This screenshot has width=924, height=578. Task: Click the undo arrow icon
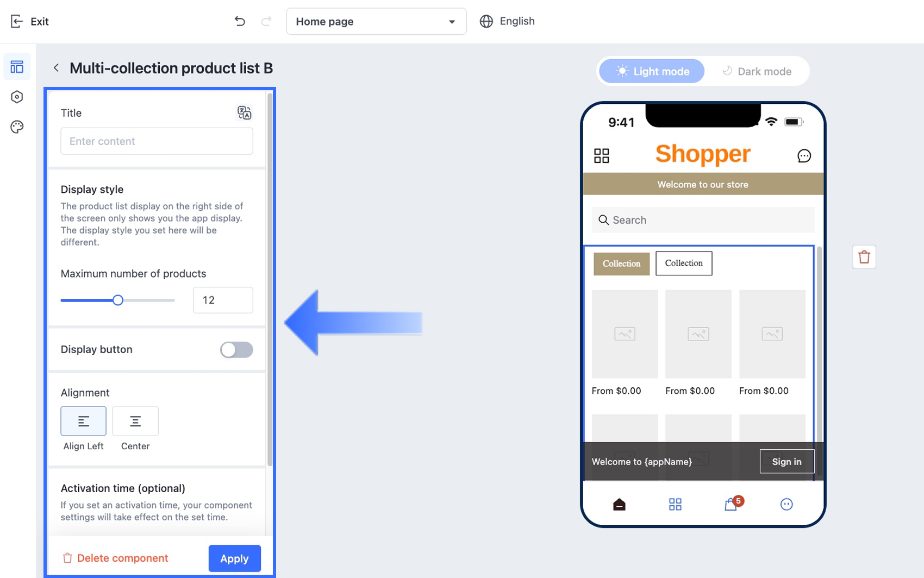[240, 21]
